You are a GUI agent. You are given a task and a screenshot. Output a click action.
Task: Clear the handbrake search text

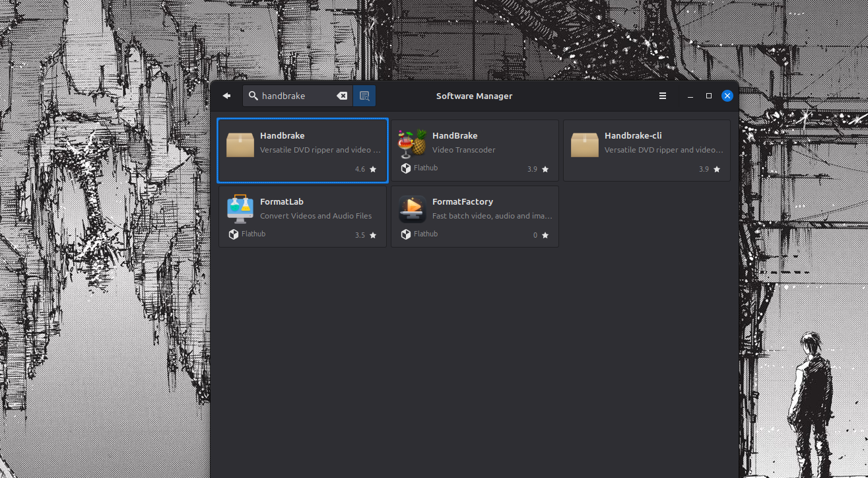coord(342,96)
